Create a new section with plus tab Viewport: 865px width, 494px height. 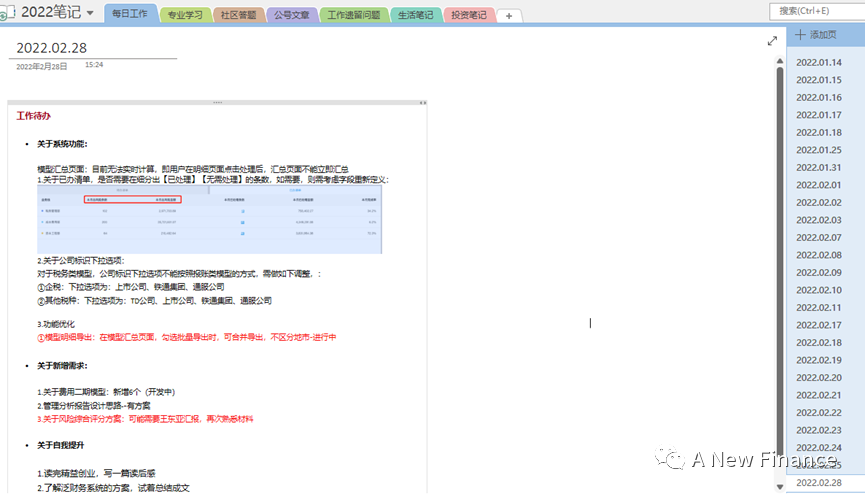coord(509,16)
